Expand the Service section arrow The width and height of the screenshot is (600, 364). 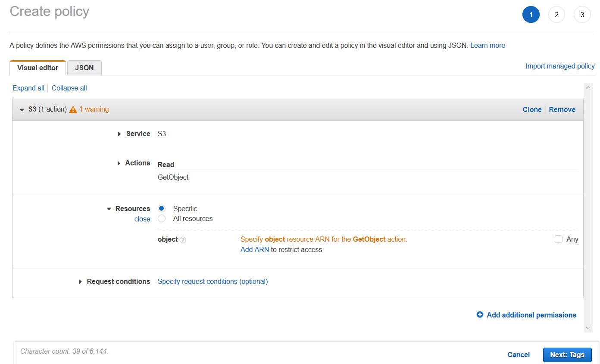pos(119,134)
